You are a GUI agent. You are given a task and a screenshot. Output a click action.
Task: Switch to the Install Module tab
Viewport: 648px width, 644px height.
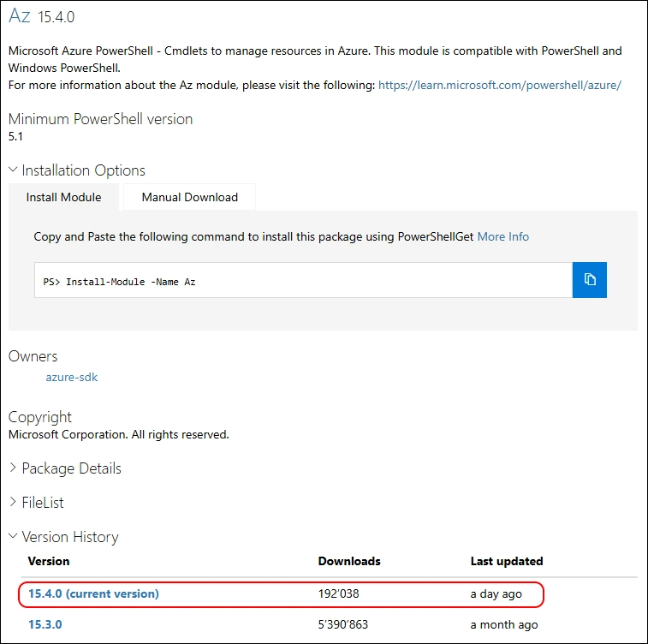(64, 197)
